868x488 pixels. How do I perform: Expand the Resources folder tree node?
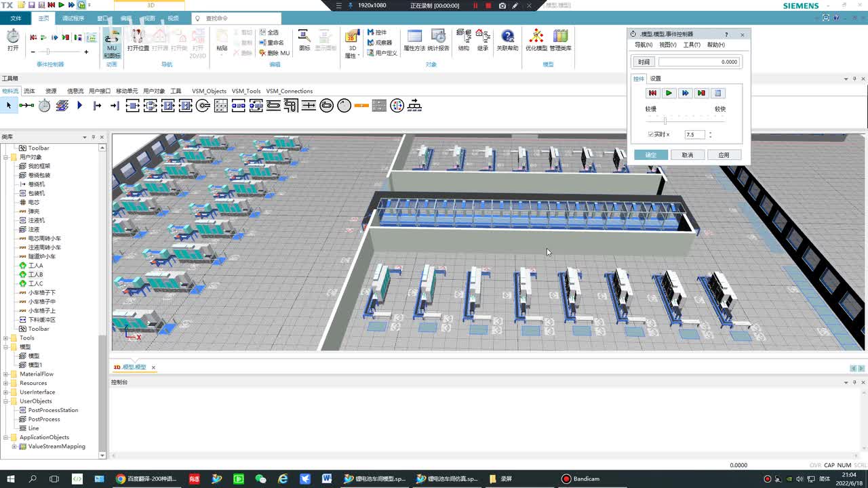(6, 383)
